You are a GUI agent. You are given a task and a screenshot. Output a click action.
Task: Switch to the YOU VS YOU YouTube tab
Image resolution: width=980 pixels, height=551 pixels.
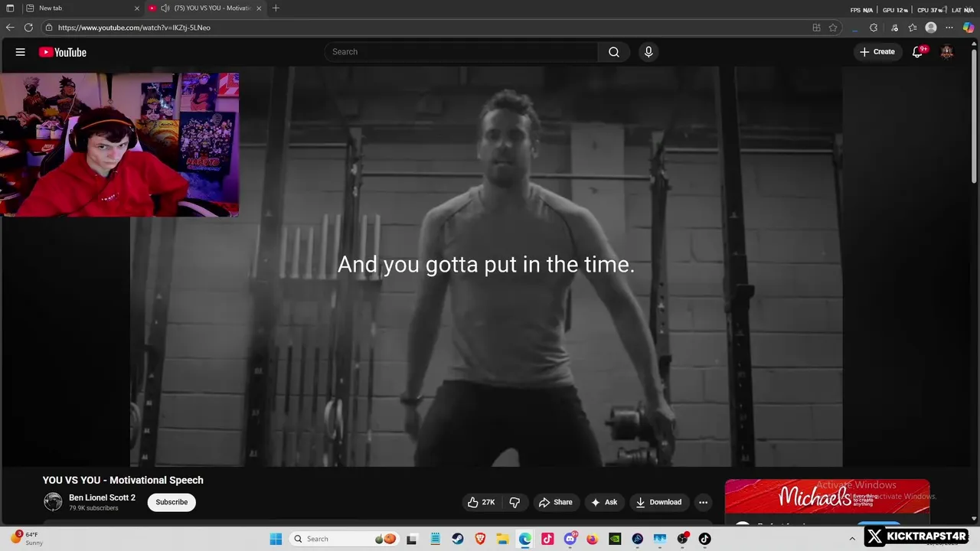205,8
